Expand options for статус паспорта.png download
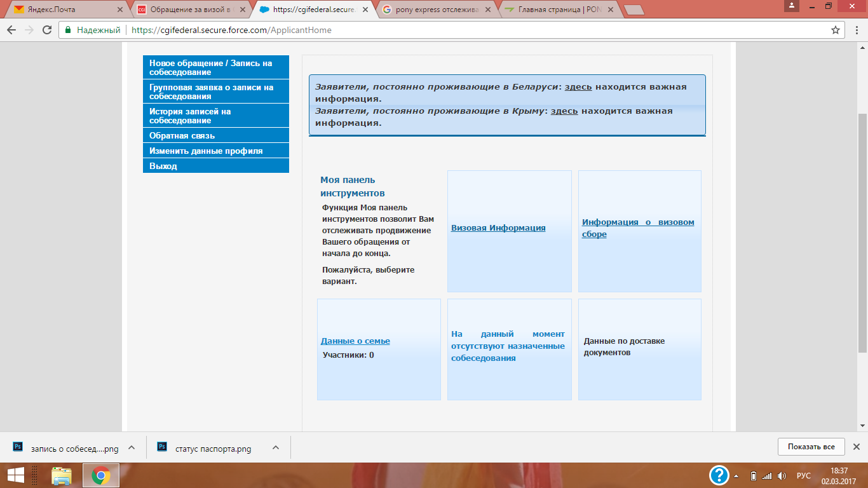The height and width of the screenshot is (488, 868). 276,447
